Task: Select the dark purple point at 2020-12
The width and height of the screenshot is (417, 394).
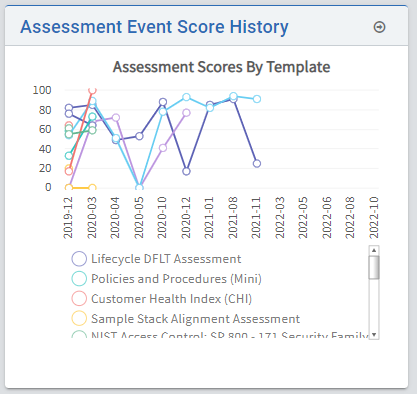Action: point(186,171)
